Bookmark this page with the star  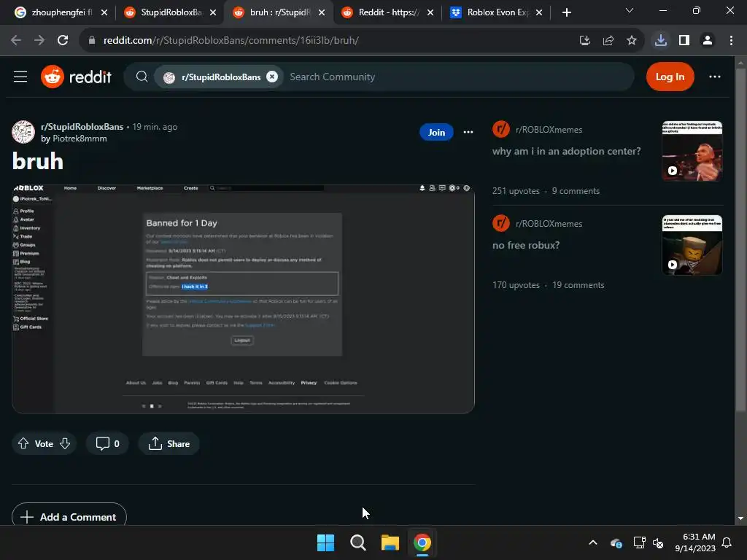coord(632,41)
